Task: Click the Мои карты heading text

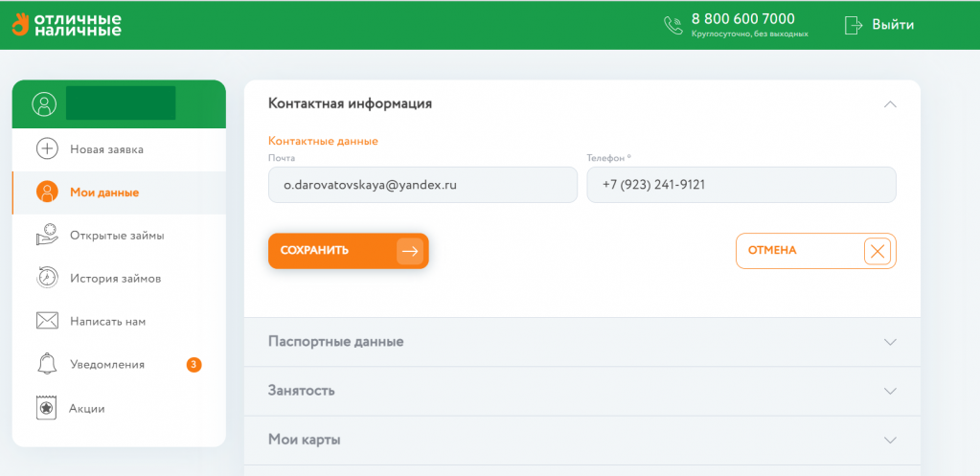Action: tap(305, 440)
